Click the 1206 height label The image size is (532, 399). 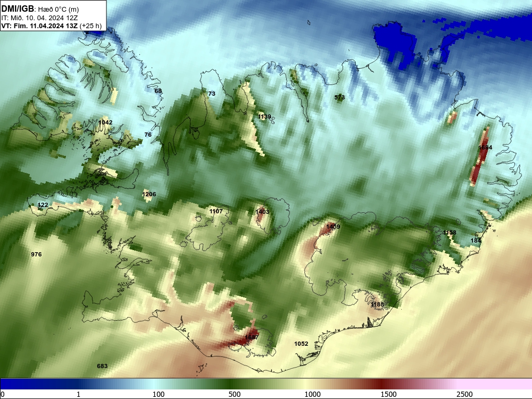pyautogui.click(x=149, y=194)
